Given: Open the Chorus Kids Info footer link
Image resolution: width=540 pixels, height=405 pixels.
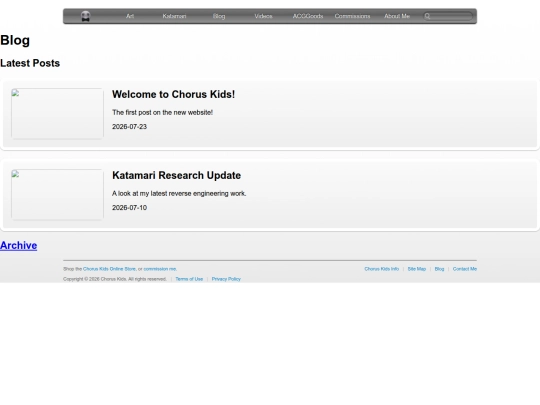Looking at the screenshot, I should [382, 269].
